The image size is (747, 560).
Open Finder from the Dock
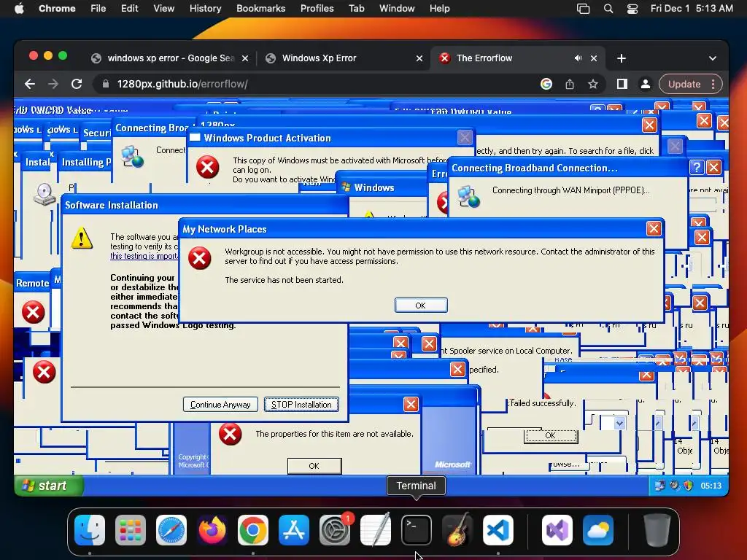pyautogui.click(x=90, y=530)
